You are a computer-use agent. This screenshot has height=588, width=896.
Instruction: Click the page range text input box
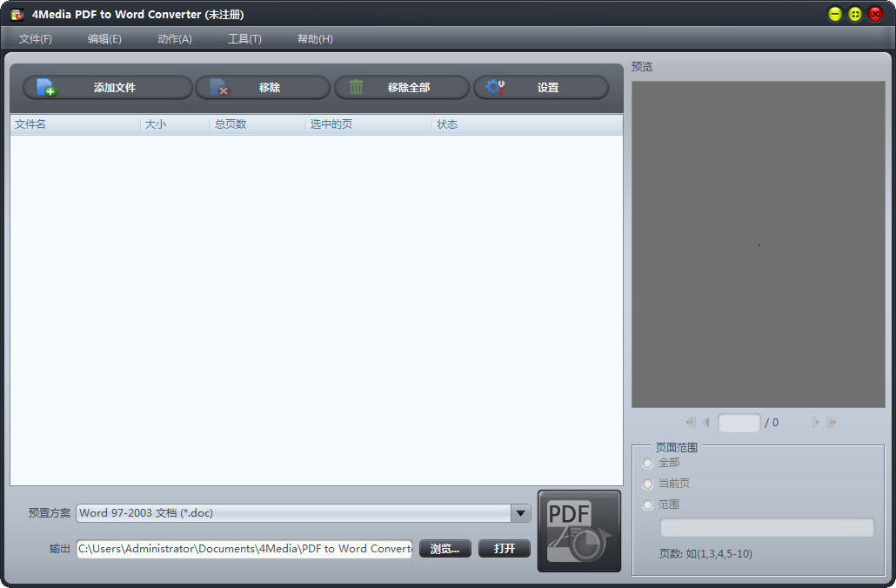tap(767, 527)
